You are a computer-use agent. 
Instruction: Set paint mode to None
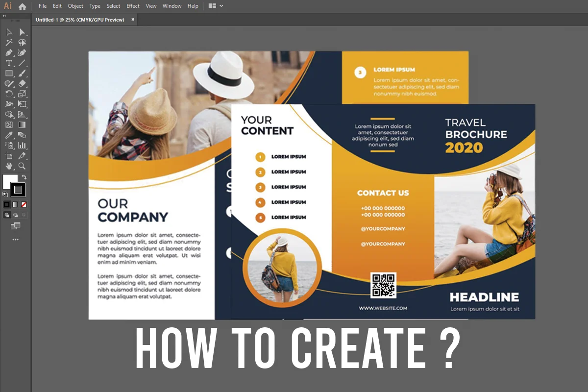[x=24, y=204]
